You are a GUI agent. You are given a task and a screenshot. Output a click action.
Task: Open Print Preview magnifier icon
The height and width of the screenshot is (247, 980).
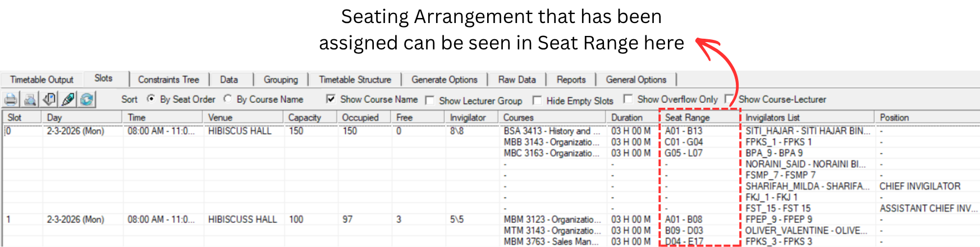[30, 99]
